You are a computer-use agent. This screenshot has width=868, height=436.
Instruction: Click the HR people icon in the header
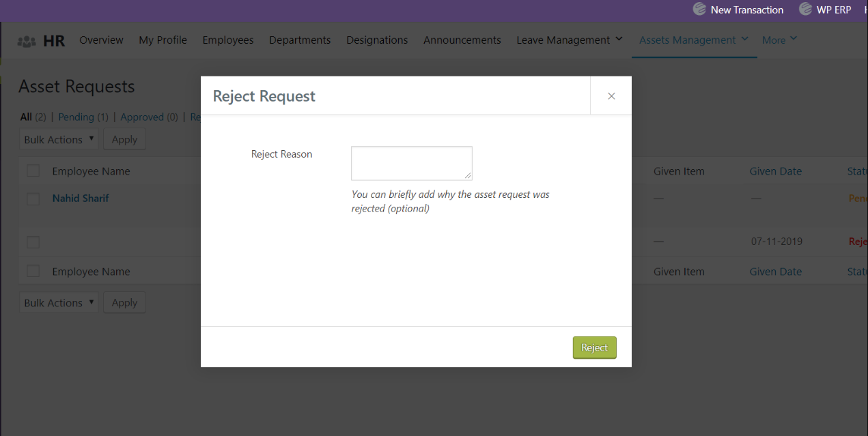point(26,40)
